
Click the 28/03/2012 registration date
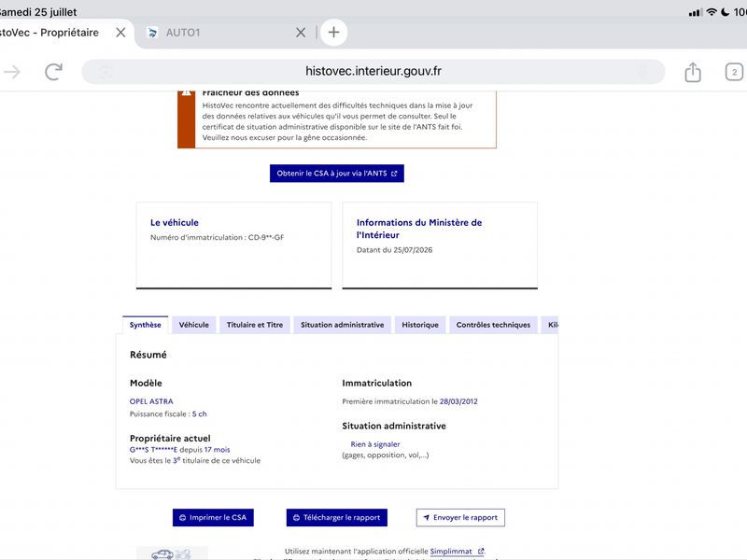pyautogui.click(x=458, y=401)
